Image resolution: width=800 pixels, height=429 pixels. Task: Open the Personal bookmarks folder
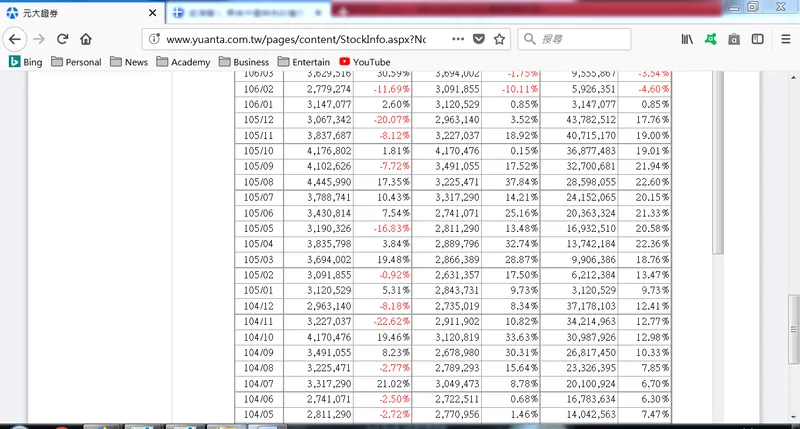[x=77, y=62]
